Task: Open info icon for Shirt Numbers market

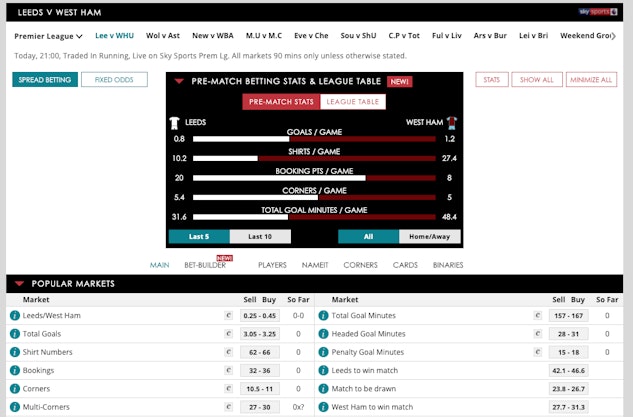Action: coord(15,352)
